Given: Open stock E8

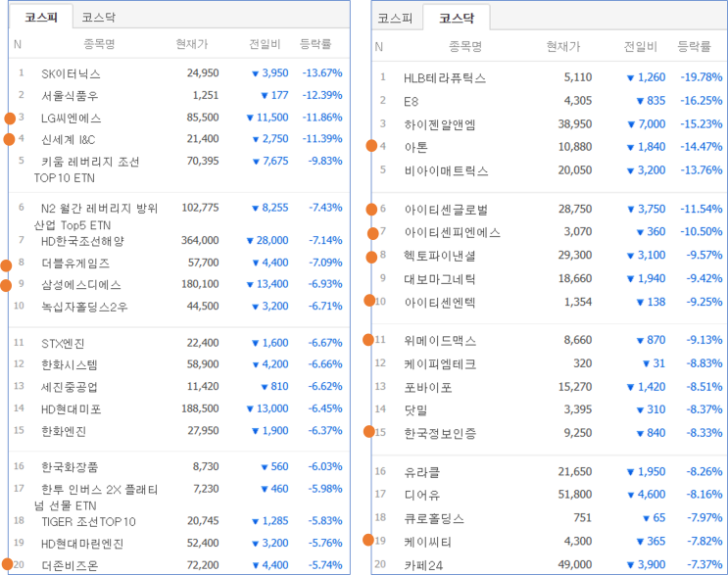Looking at the screenshot, I should (x=411, y=101).
